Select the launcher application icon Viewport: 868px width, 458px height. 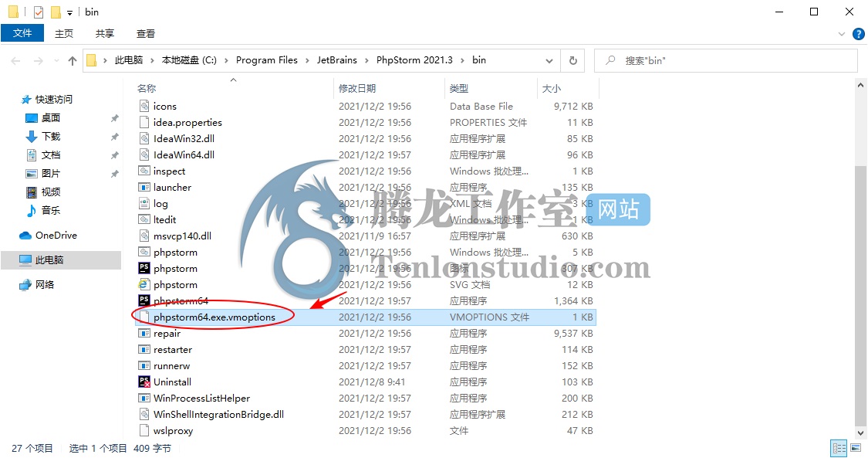pos(144,187)
